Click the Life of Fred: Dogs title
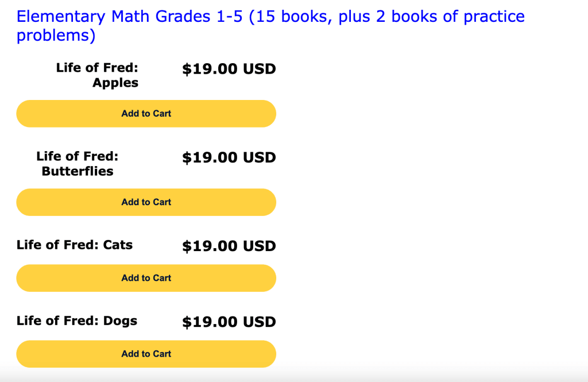Image resolution: width=588 pixels, height=382 pixels. 75,321
